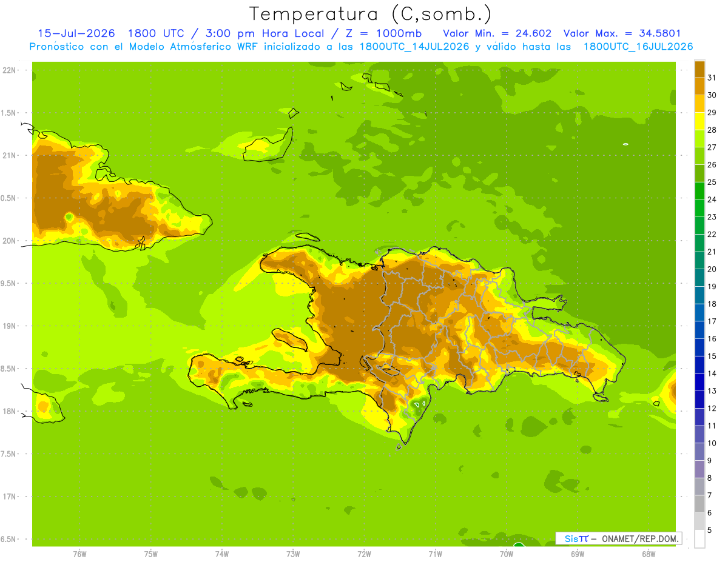Select the "Valor Min. = 24.602" text
728x562 pixels.
coord(497,33)
